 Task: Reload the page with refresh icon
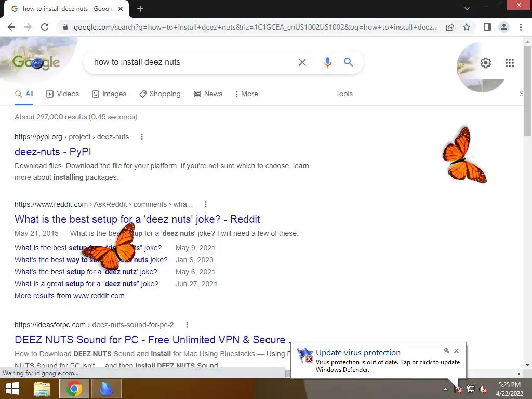pyautogui.click(x=45, y=27)
